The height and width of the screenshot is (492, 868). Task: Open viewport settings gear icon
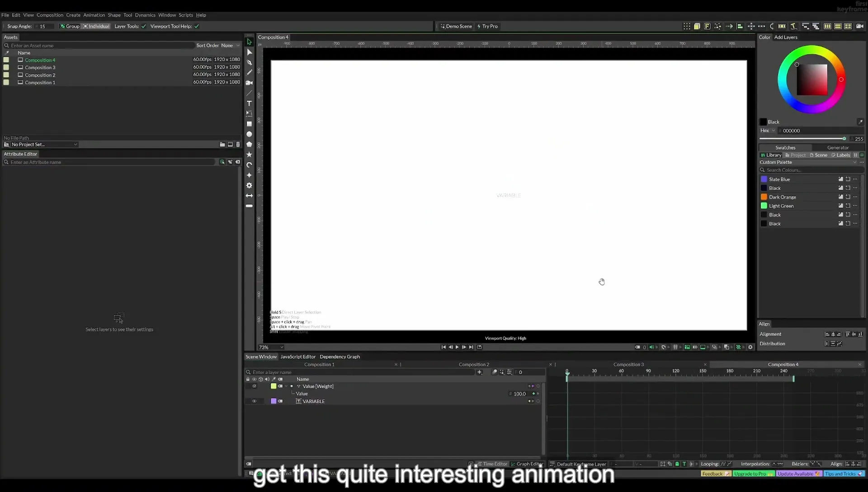(750, 347)
